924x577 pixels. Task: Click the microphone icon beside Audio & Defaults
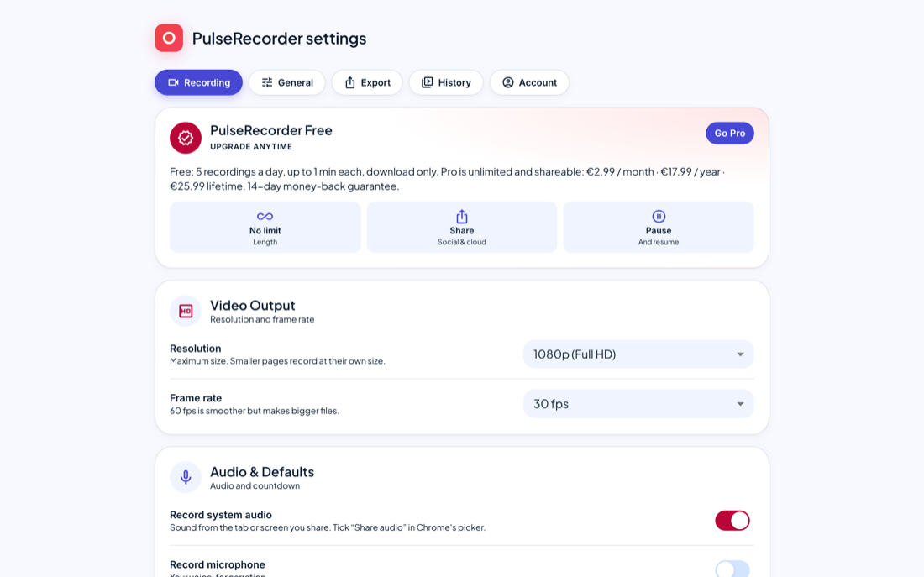tap(186, 477)
